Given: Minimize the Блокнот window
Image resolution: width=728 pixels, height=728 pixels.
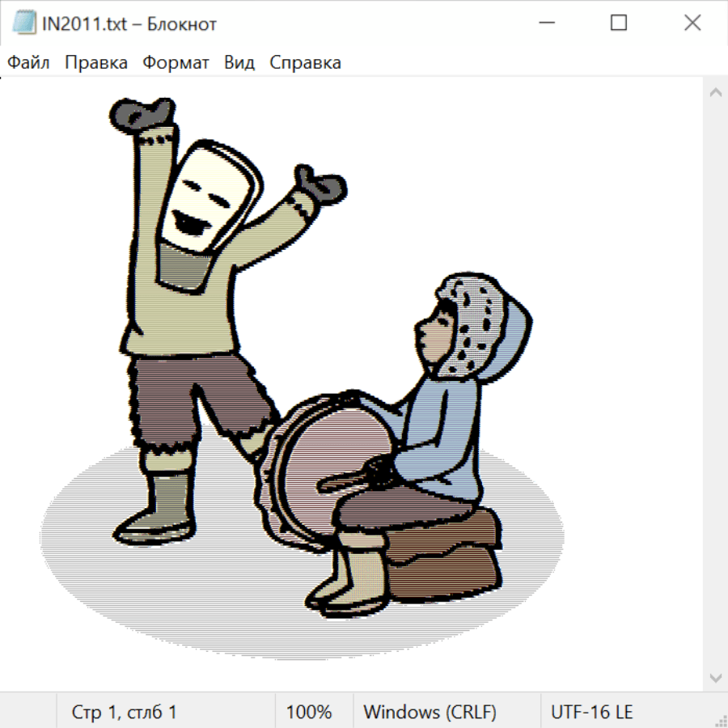Looking at the screenshot, I should (x=544, y=23).
